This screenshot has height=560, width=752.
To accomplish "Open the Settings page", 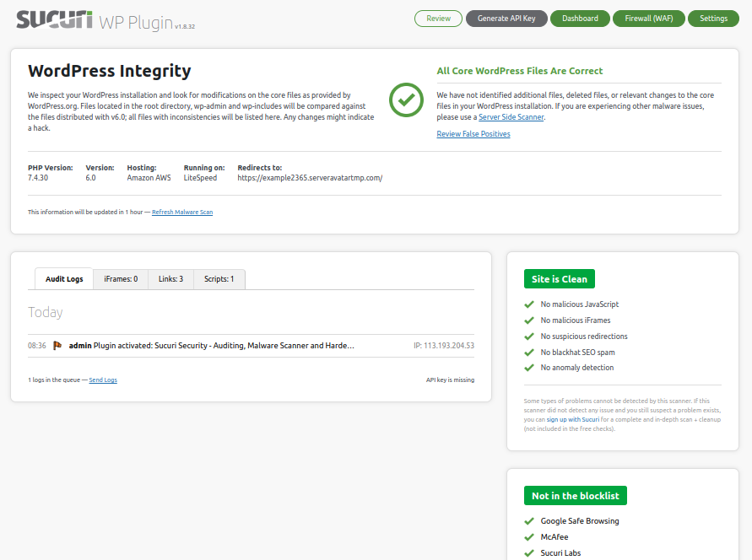I will (714, 19).
